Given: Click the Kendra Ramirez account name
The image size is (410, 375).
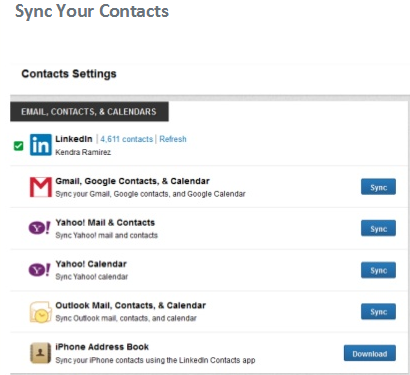Looking at the screenshot, I should [83, 152].
